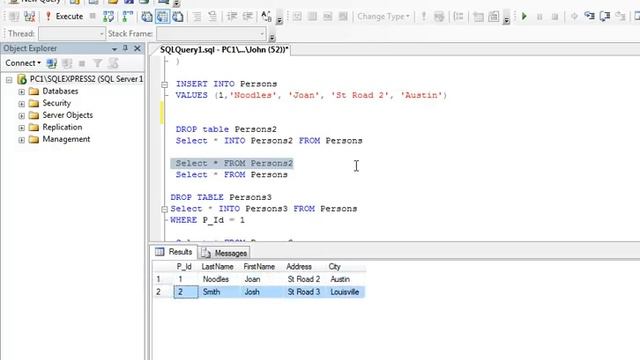The width and height of the screenshot is (640, 360).
Task: Switch output to Results to File
Action: click(178, 16)
